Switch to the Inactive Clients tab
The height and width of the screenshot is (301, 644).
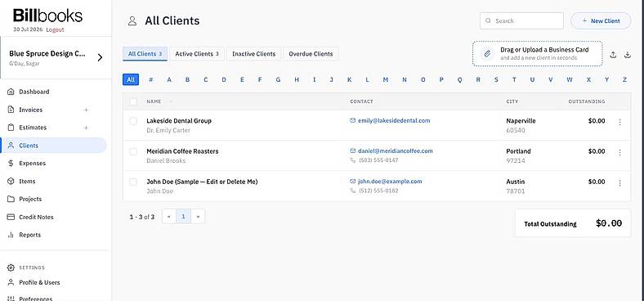point(254,54)
